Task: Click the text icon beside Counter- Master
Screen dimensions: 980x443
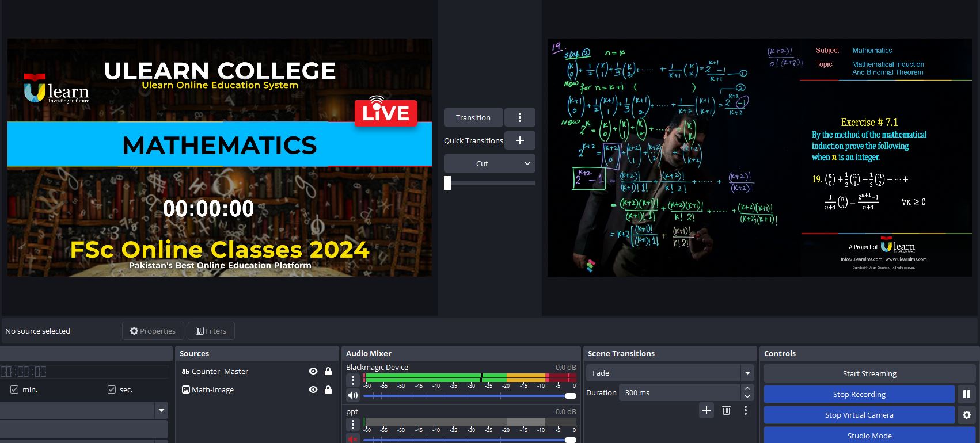Action: click(185, 372)
